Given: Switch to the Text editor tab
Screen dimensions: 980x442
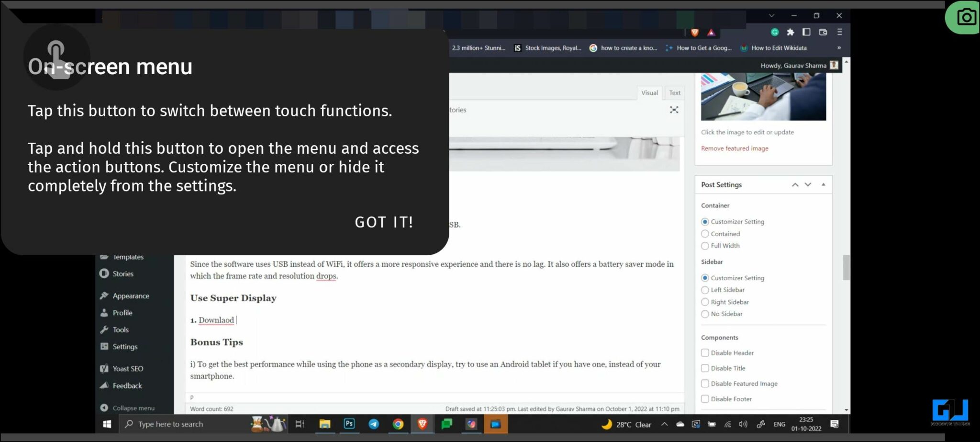Looking at the screenshot, I should (674, 93).
